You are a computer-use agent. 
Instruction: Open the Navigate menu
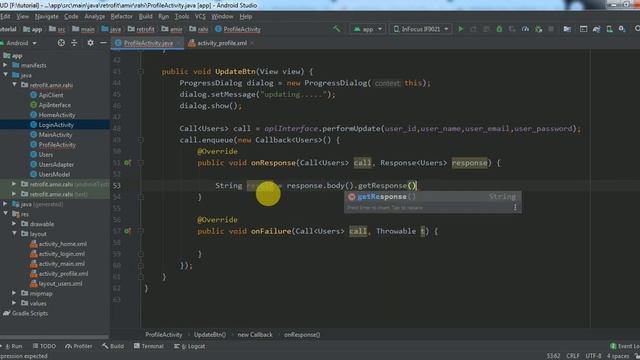click(x=47, y=16)
